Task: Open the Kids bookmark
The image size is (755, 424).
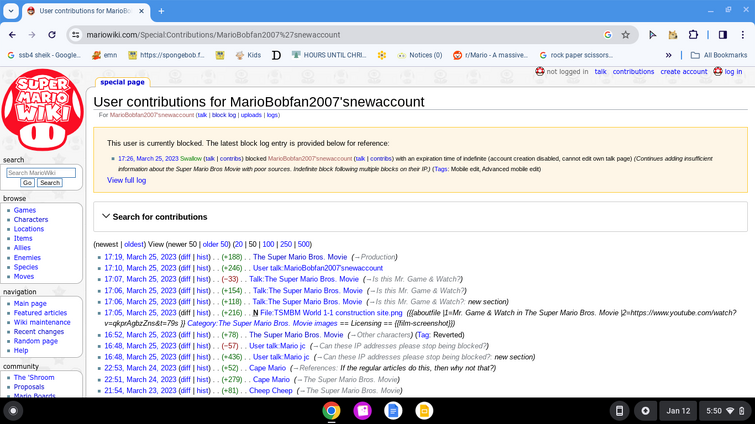Action: pyautogui.click(x=248, y=55)
